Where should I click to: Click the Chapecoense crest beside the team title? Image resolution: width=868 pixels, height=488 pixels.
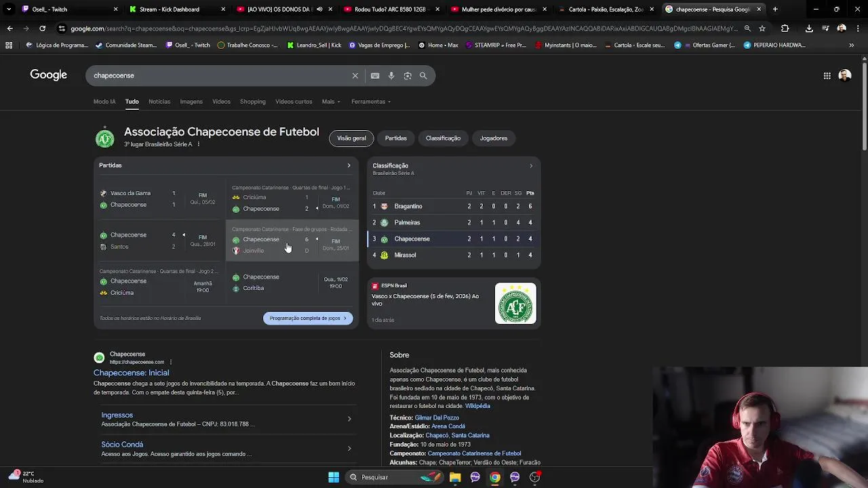[x=104, y=138]
